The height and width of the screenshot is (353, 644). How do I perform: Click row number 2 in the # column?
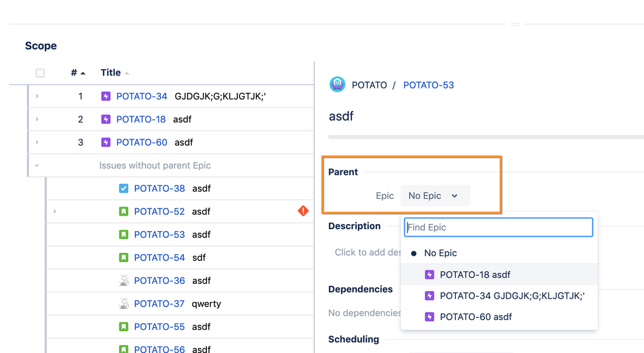point(81,119)
